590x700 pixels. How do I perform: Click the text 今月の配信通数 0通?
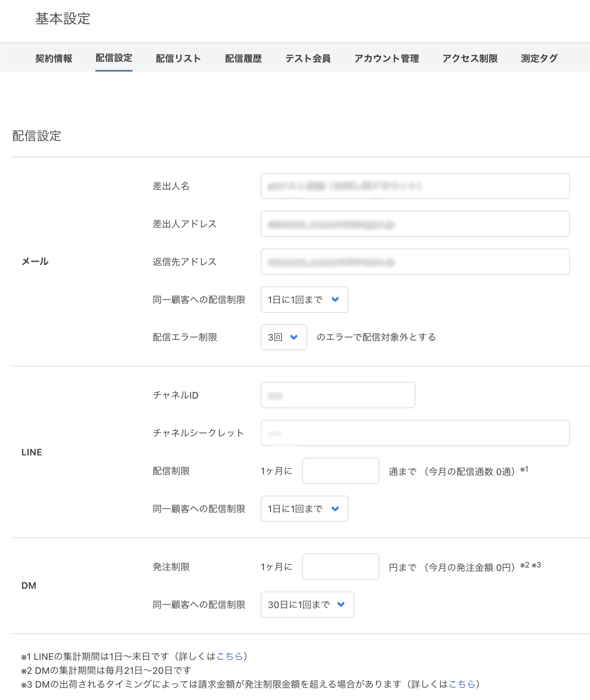(x=469, y=472)
